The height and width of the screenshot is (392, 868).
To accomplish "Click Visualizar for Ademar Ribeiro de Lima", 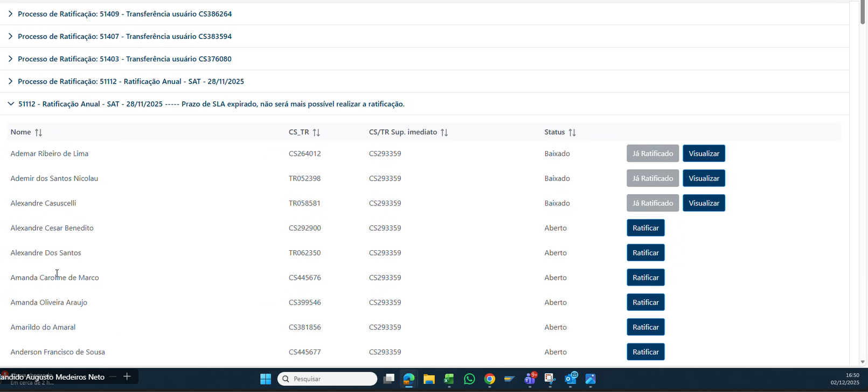I will (704, 154).
